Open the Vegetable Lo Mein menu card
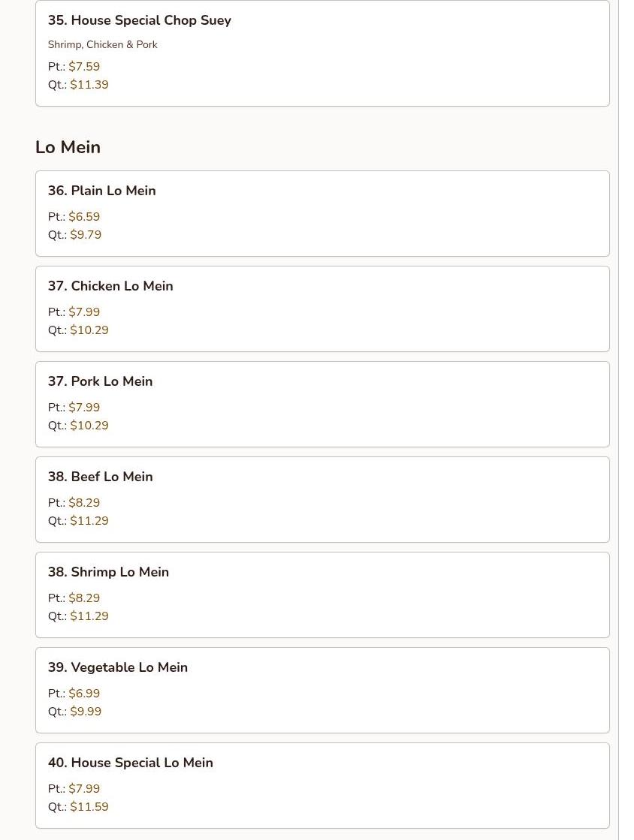This screenshot has height=840, width=634. point(322,690)
